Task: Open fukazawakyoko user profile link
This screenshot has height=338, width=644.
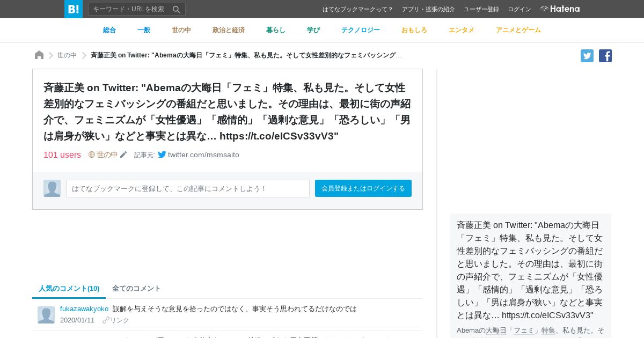Action: (x=84, y=308)
